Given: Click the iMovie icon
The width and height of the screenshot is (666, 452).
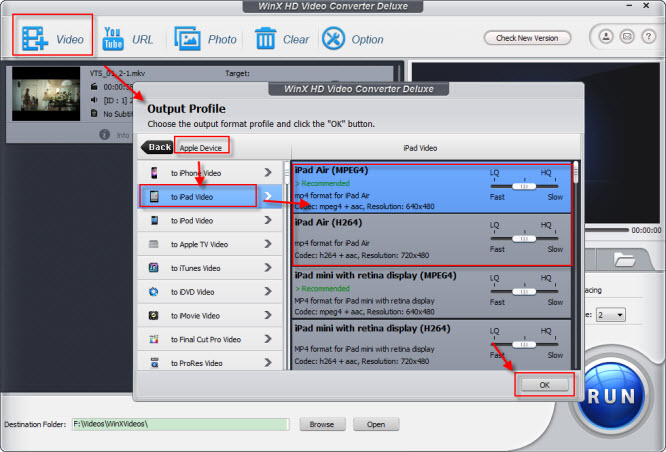Looking at the screenshot, I should coord(154,316).
